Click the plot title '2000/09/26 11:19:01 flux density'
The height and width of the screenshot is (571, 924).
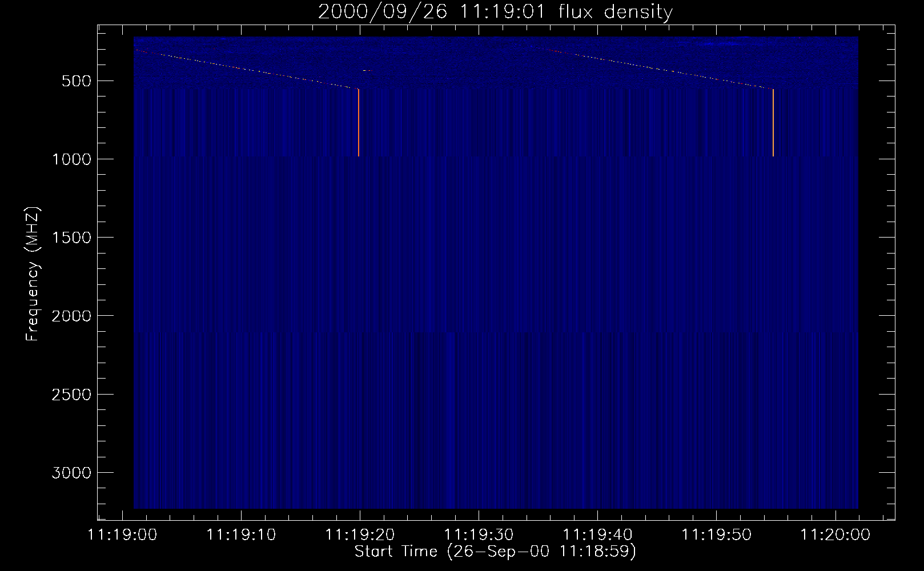495,11
